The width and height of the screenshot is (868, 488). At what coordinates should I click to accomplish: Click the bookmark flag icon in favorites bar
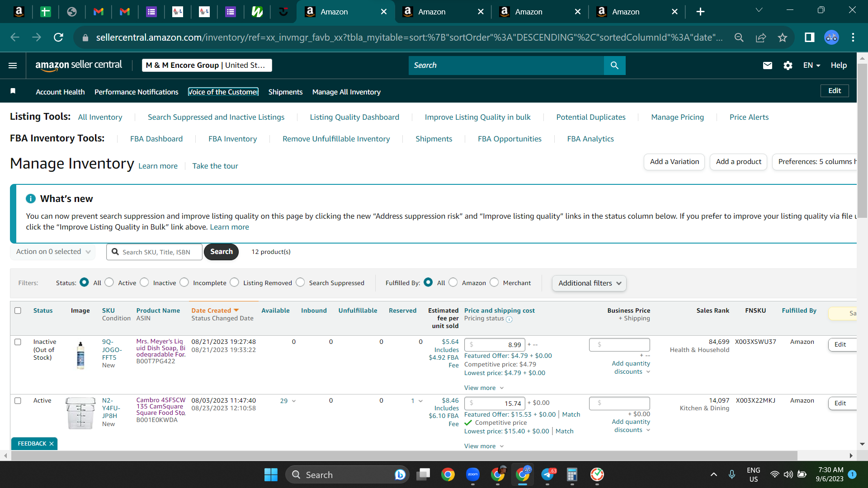click(13, 91)
